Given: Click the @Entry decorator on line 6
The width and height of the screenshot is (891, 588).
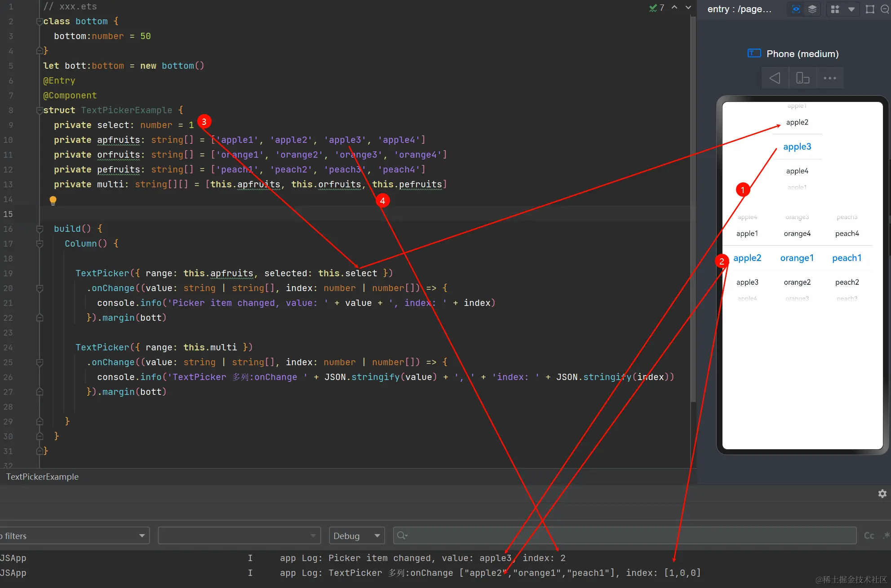Looking at the screenshot, I should click(x=59, y=81).
